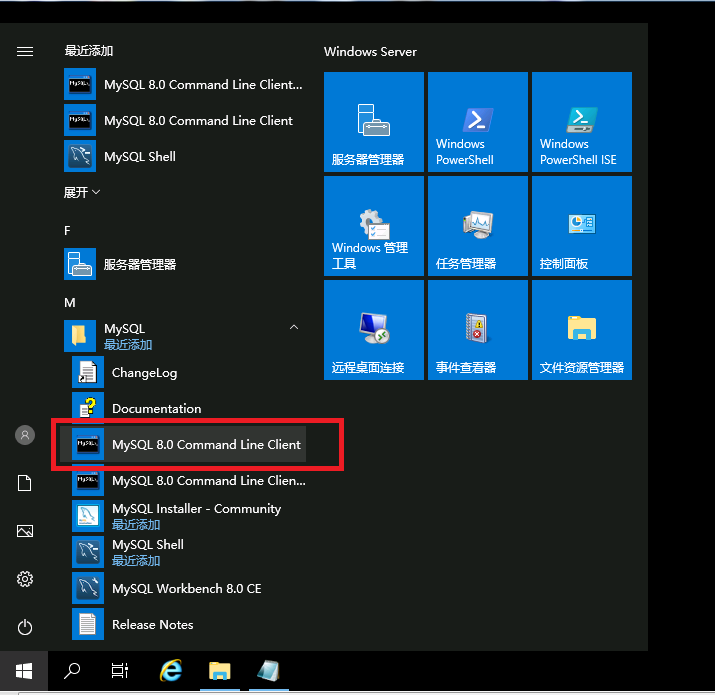Click the 最近添加 heading
Image resolution: width=715 pixels, height=695 pixels.
(88, 51)
